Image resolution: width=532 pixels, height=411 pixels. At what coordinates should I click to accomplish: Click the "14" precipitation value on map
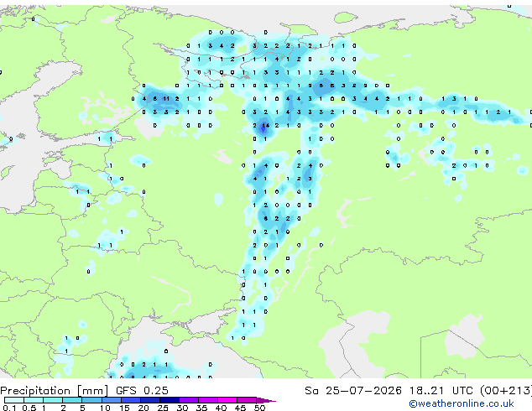click(x=266, y=126)
